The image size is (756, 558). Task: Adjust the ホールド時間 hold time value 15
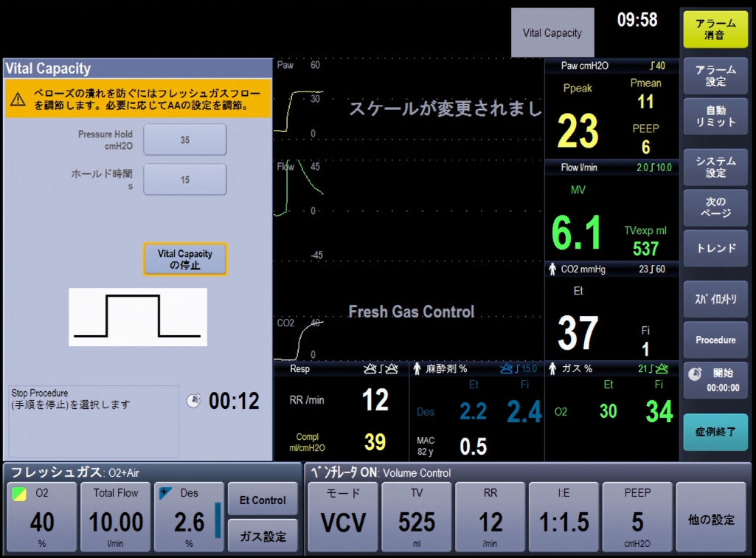pos(185,179)
